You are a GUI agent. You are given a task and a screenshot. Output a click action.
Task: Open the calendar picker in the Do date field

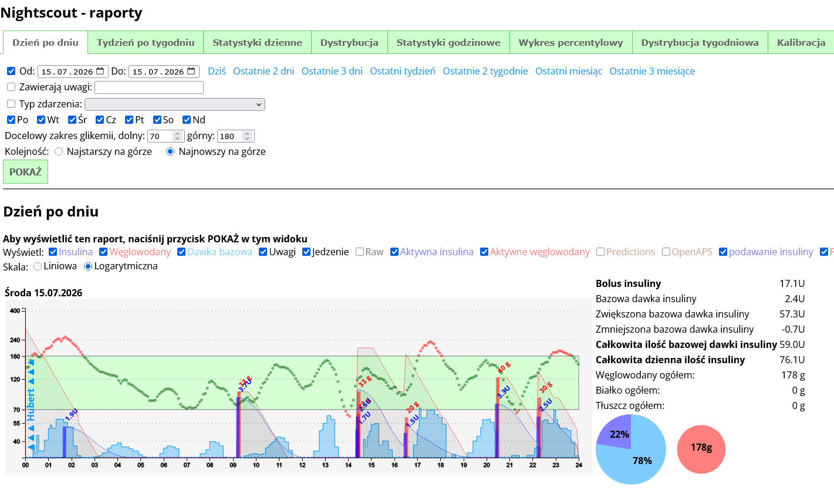coord(191,71)
